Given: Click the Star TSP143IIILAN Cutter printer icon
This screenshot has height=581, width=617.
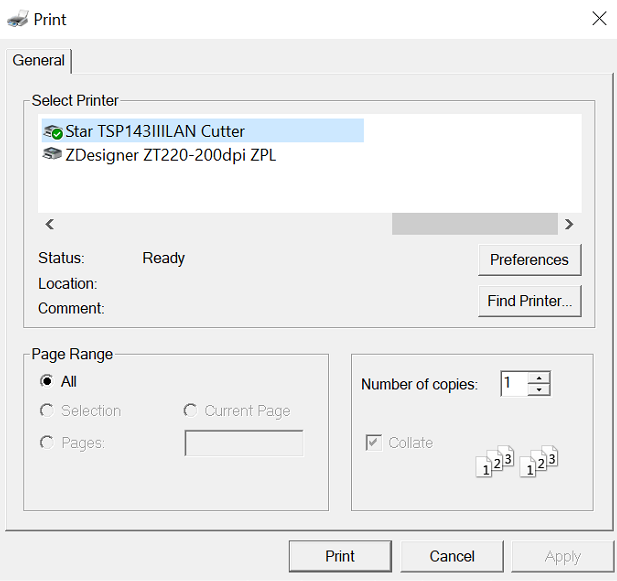Looking at the screenshot, I should coord(53,131).
